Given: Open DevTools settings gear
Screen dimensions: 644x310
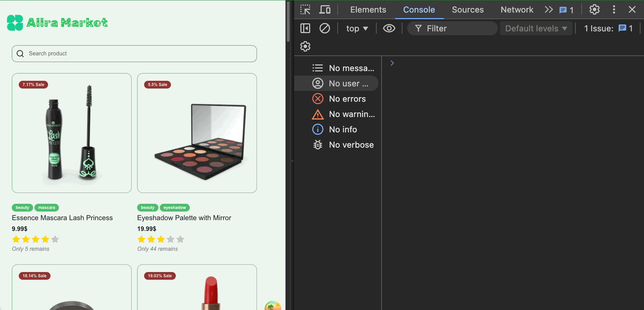Looking at the screenshot, I should [595, 9].
